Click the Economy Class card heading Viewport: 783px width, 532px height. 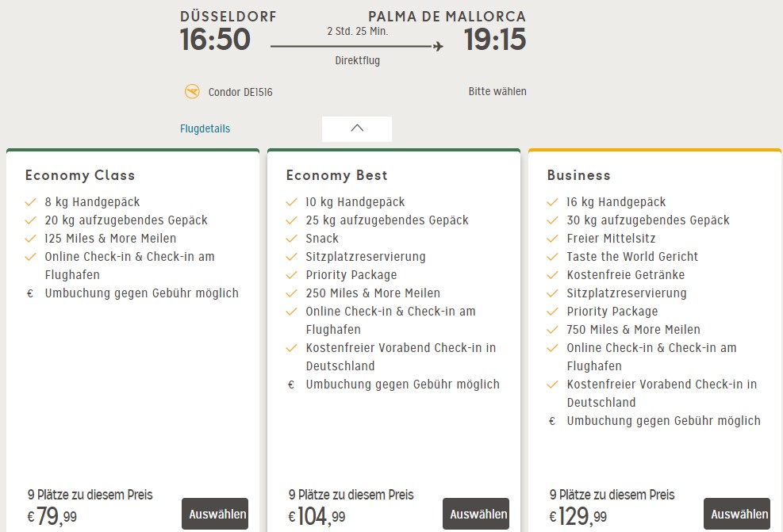pyautogui.click(x=80, y=175)
